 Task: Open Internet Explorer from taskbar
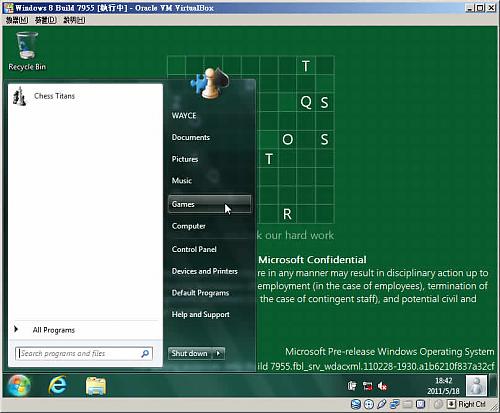[58, 386]
